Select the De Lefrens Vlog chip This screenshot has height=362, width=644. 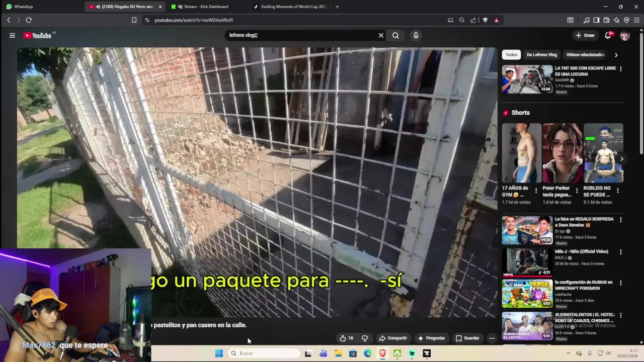pos(541,54)
